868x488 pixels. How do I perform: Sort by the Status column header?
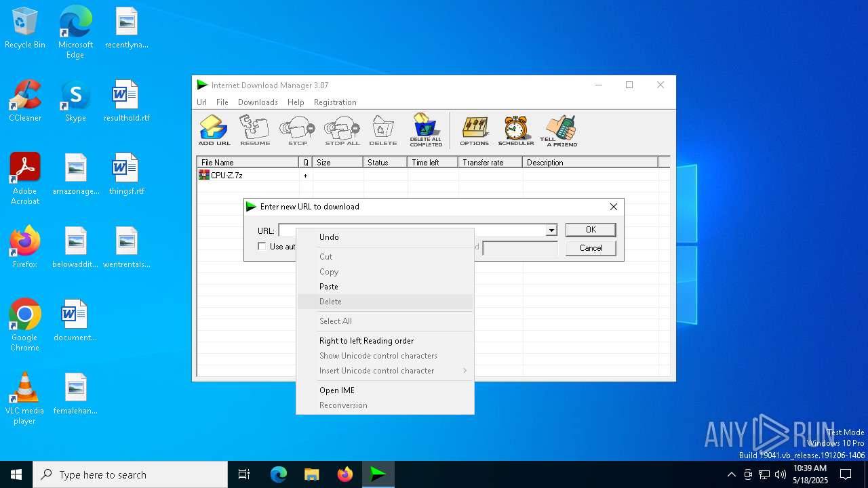(385, 163)
